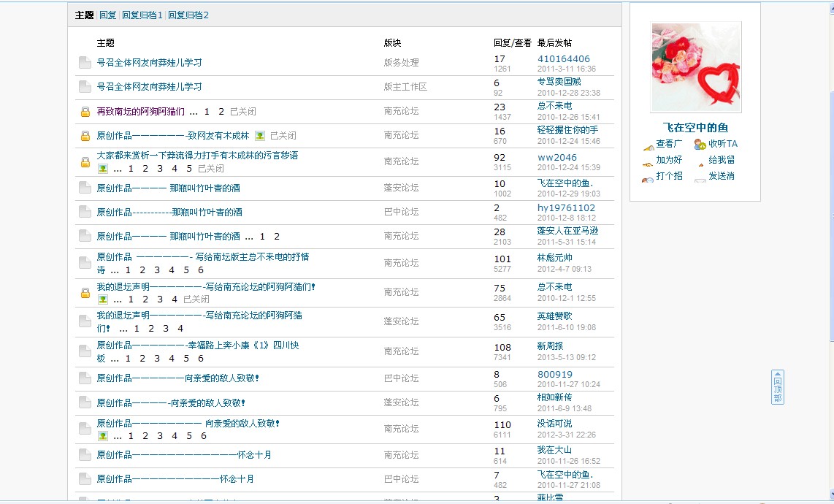Click the 打个招 greeting icon
The width and height of the screenshot is (834, 504).
click(647, 177)
